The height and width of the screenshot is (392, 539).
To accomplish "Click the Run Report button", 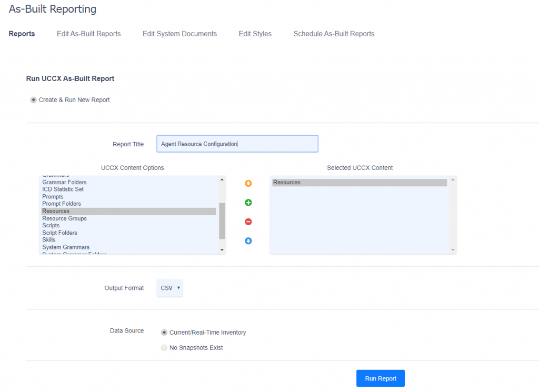I will click(x=381, y=378).
